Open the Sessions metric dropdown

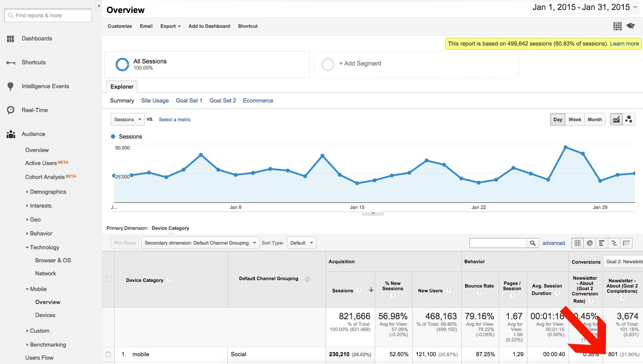[127, 119]
